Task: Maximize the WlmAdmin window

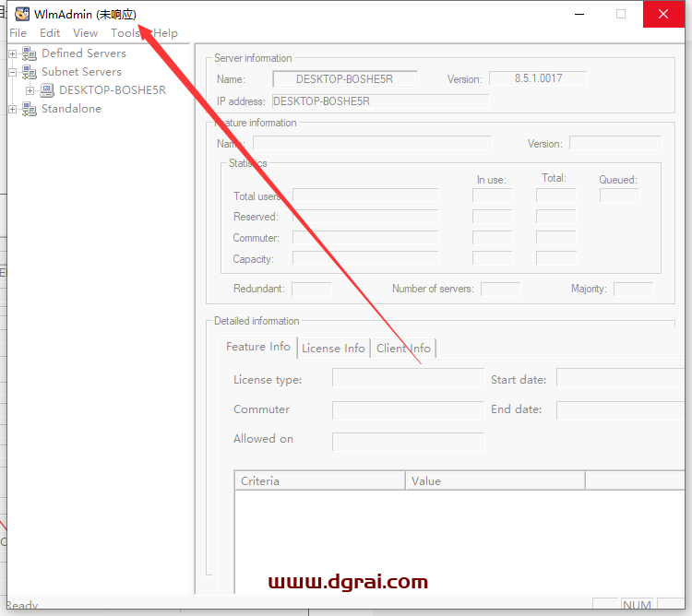Action: (x=621, y=14)
